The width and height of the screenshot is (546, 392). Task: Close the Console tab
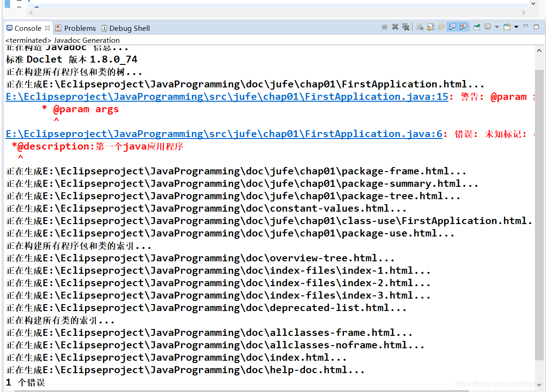coord(47,28)
